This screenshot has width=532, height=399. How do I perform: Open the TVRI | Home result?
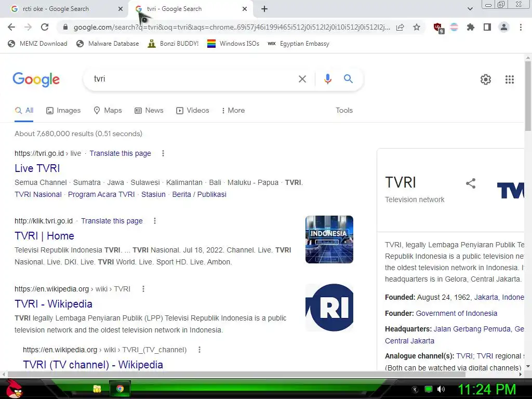(x=45, y=236)
